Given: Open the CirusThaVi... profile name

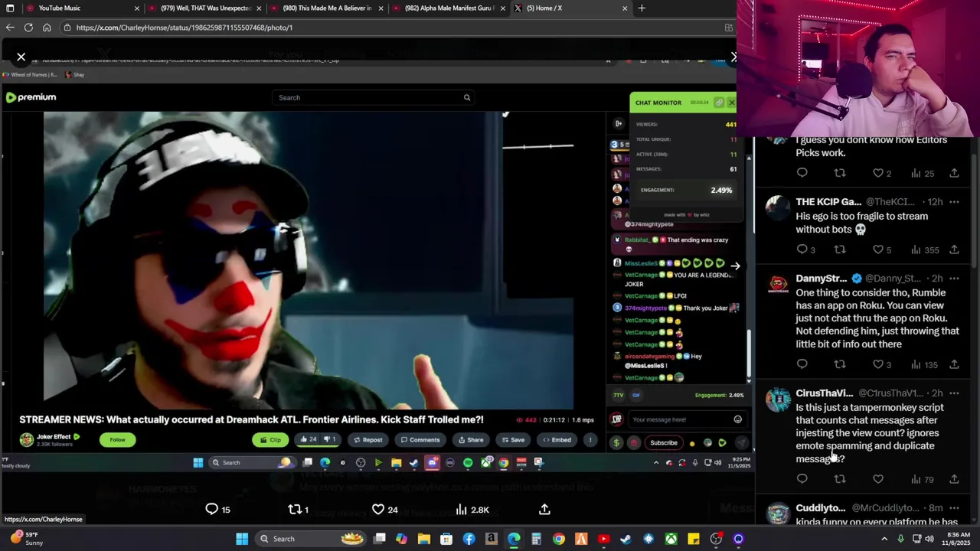Looking at the screenshot, I should [824, 393].
